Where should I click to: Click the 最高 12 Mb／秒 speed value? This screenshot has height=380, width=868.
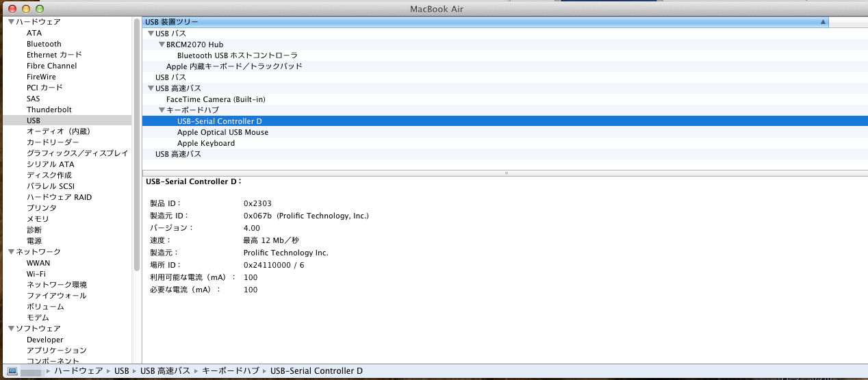click(x=271, y=240)
